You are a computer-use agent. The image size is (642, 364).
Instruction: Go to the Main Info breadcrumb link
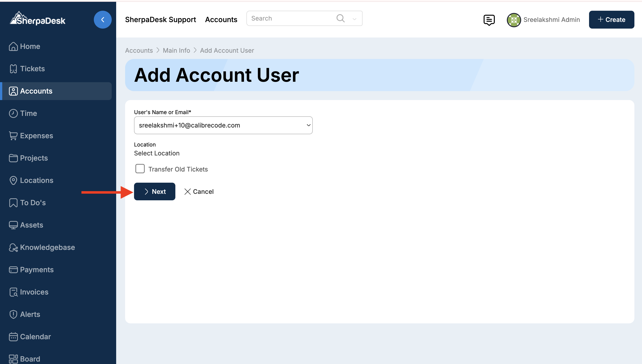pos(176,50)
